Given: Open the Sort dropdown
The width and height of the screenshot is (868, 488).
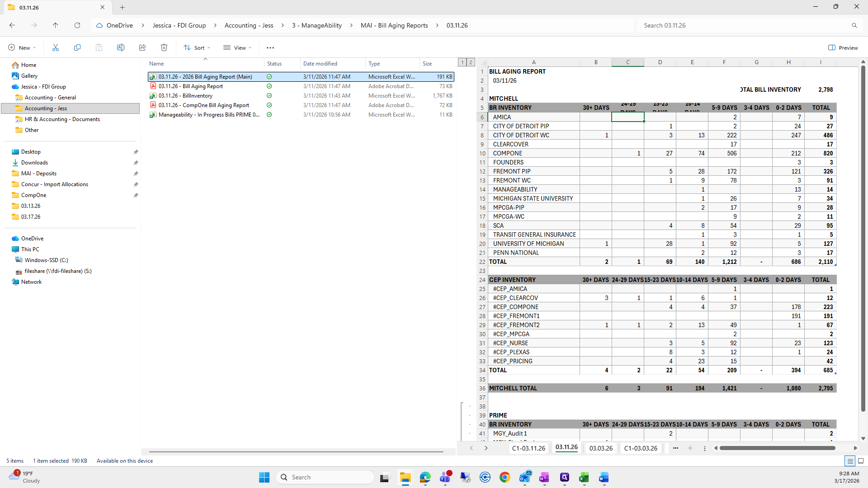Looking at the screenshot, I should click(x=197, y=47).
